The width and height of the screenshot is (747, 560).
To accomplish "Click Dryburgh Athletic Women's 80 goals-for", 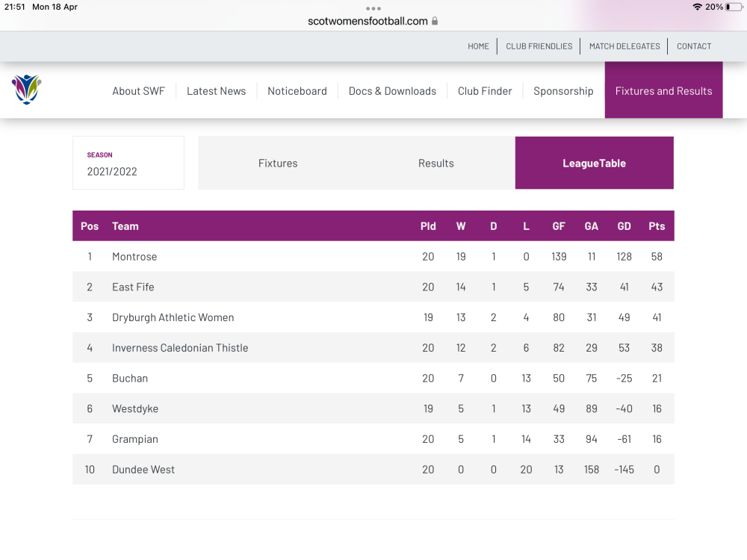I will click(x=559, y=317).
